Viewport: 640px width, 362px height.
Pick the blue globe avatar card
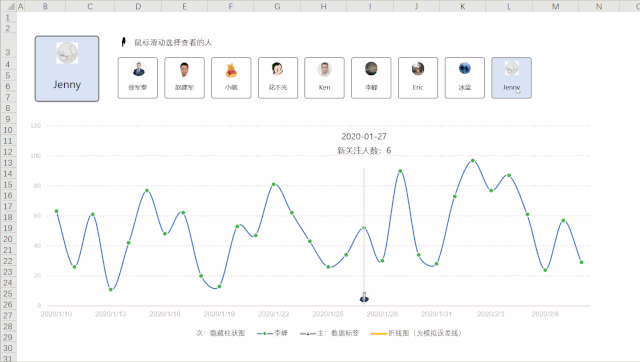point(464,78)
